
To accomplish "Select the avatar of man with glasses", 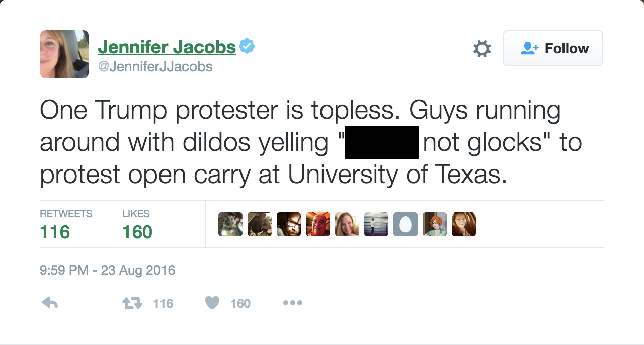I will click(289, 224).
